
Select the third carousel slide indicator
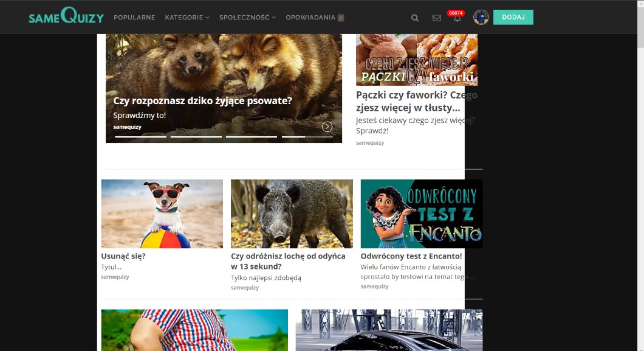tap(251, 137)
